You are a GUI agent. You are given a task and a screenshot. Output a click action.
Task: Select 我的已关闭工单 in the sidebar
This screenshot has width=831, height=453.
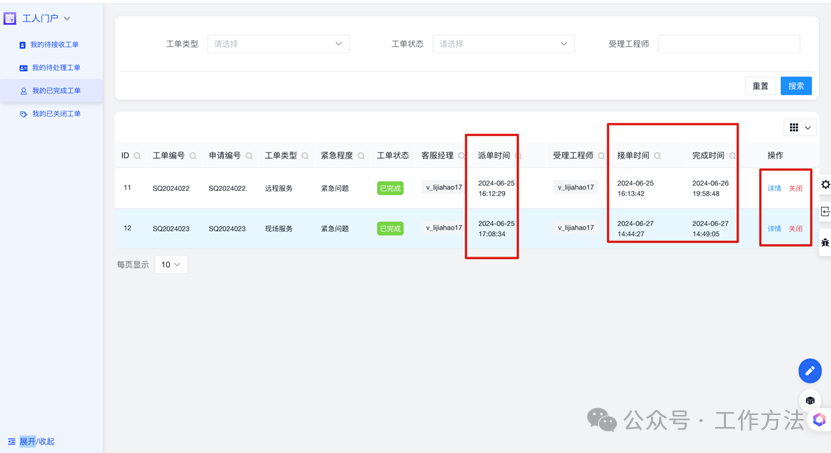[55, 114]
